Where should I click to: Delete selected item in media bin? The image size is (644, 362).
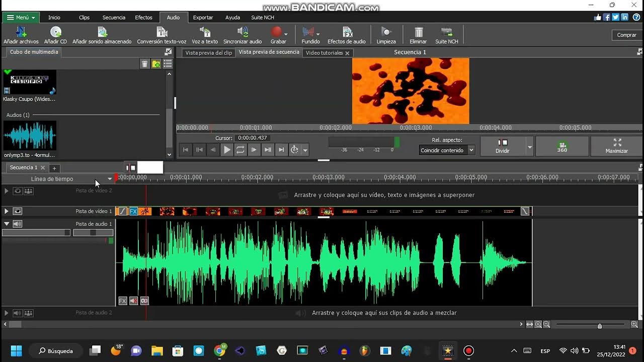(144, 64)
